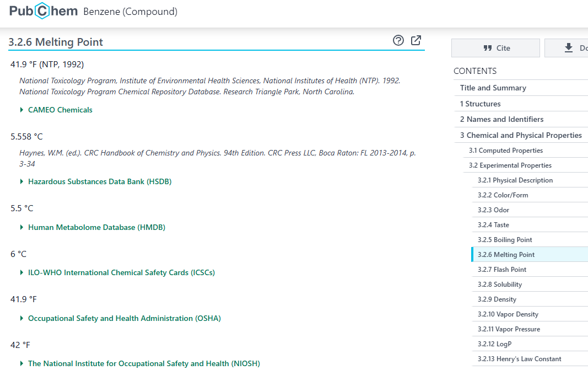Open The National Institute for Occupational Safety link
This screenshot has height=370, width=588.
coord(144,363)
